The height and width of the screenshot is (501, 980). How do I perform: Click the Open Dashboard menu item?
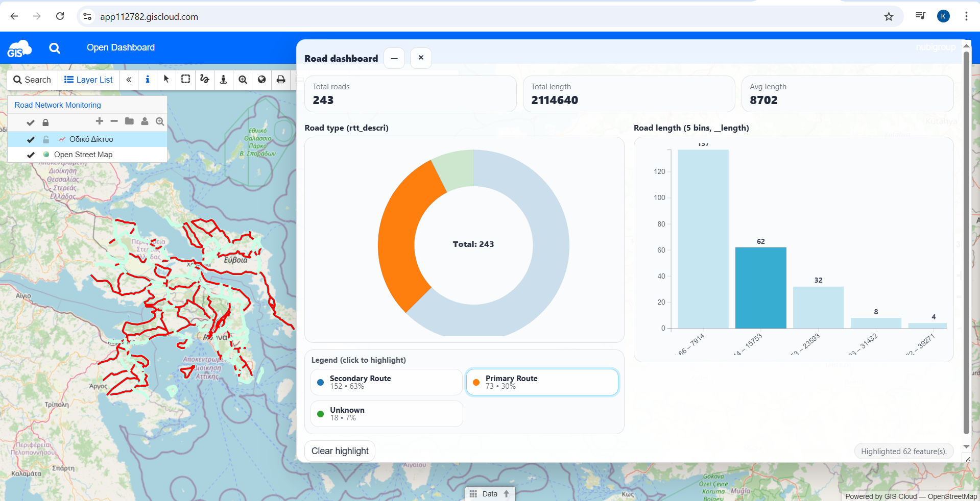click(121, 47)
